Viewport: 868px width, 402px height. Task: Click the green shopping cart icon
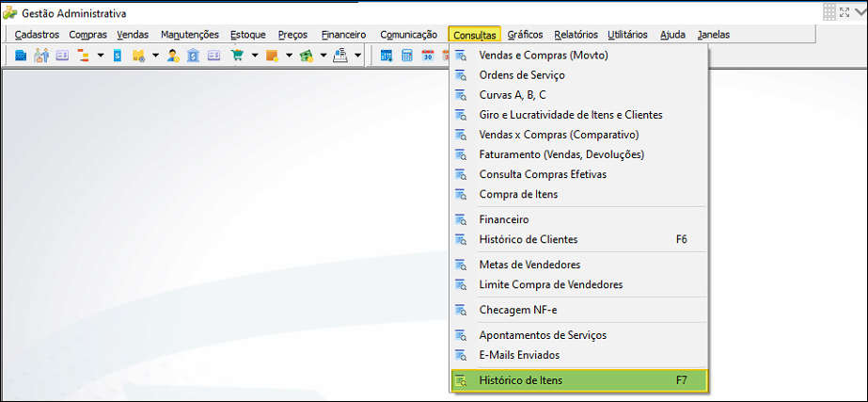coord(237,56)
